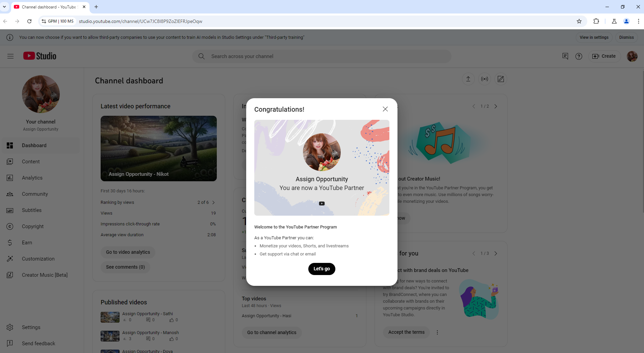The image size is (644, 353).
Task: Open Content in the sidebar
Action: 41,162
